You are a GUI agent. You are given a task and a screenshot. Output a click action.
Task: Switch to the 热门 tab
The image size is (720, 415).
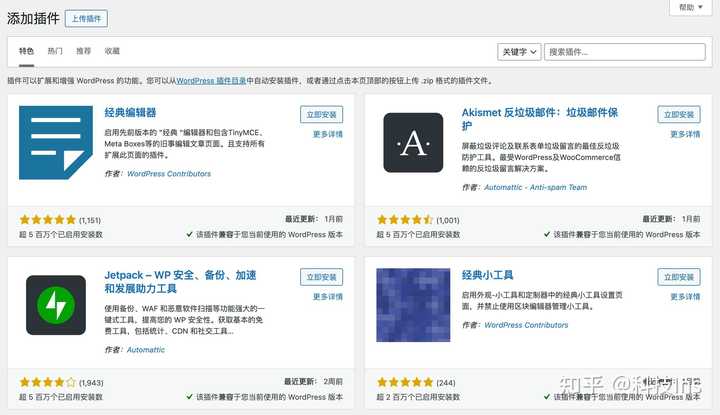[x=55, y=51]
